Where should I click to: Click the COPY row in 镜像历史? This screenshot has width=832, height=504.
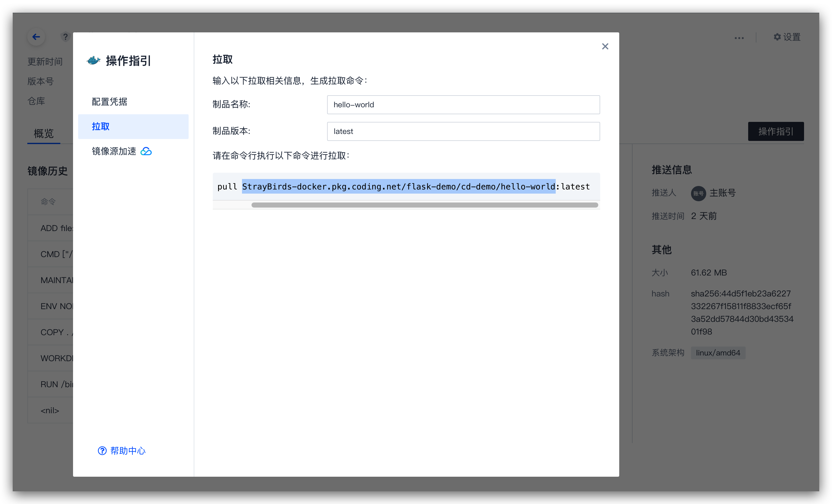tap(50, 332)
